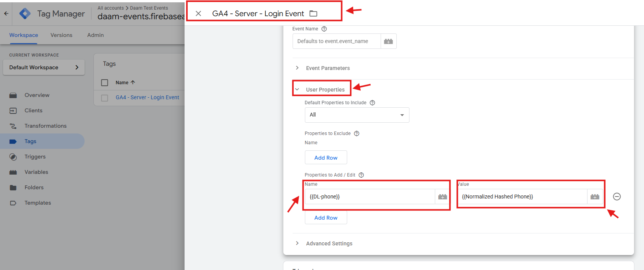644x270 pixels.
Task: Click the Transformations sidebar icon
Action: click(13, 126)
